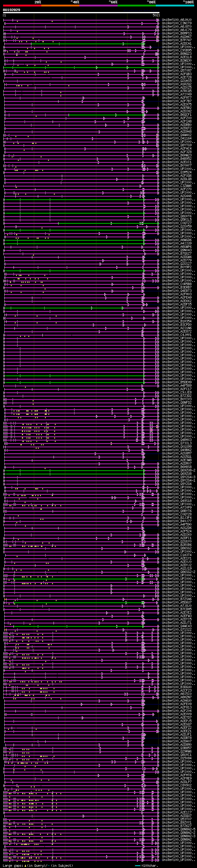The image size is (197, 868).
Task: Click the cyan ~100% identity legend bar
Action: (x=175, y=6)
